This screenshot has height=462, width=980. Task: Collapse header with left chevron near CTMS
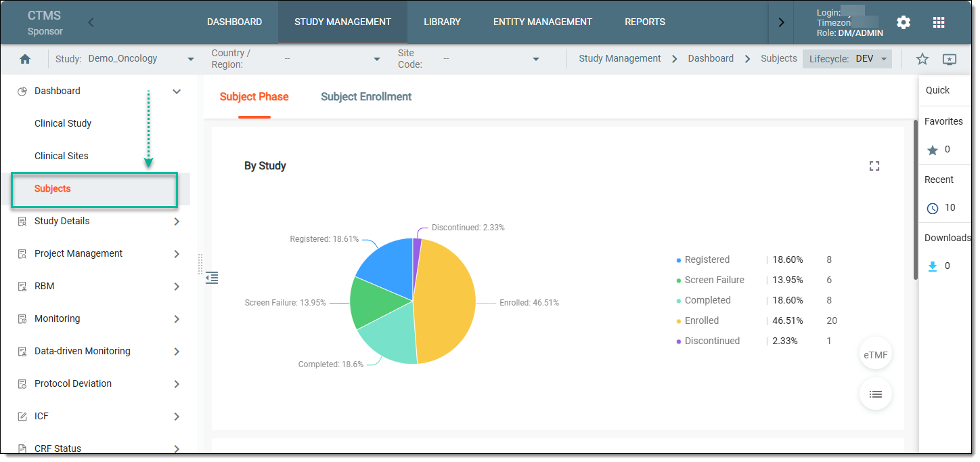pos(91,22)
